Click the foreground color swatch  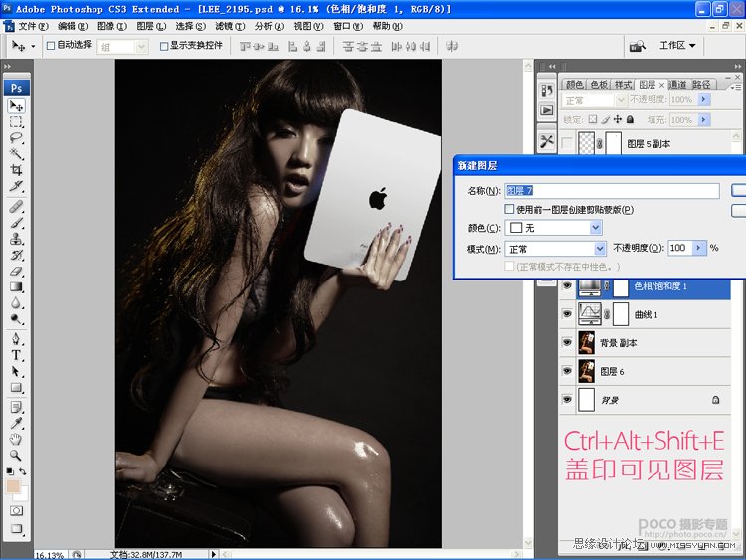(13, 486)
